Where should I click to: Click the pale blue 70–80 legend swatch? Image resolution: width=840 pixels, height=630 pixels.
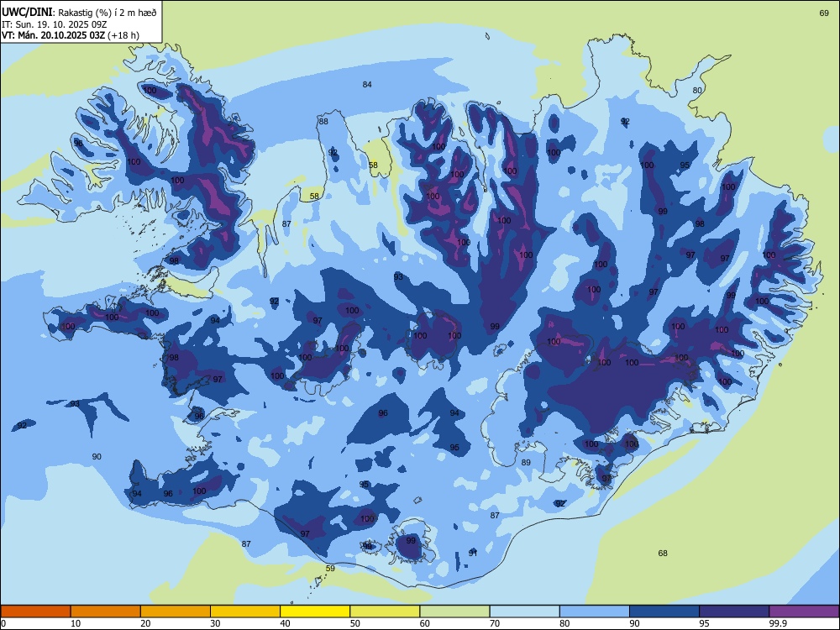tap(524, 612)
